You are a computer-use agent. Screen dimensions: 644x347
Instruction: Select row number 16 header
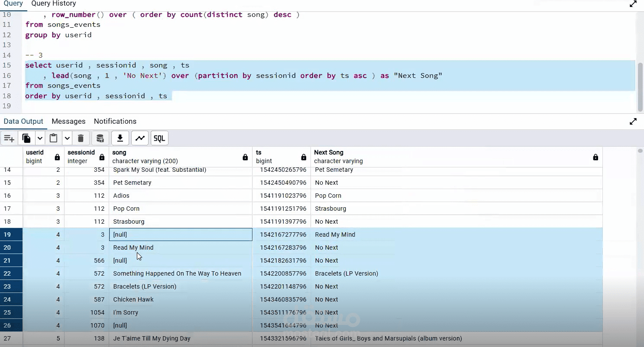click(11, 196)
